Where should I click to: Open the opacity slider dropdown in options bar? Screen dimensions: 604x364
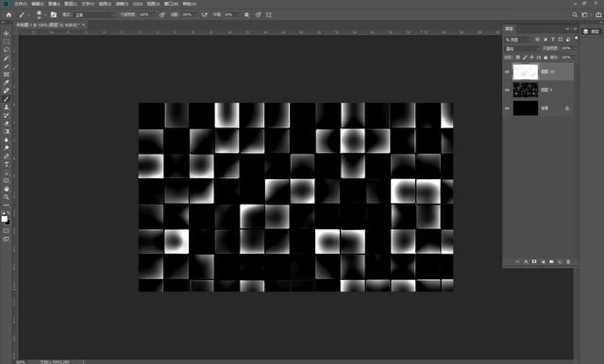(153, 15)
